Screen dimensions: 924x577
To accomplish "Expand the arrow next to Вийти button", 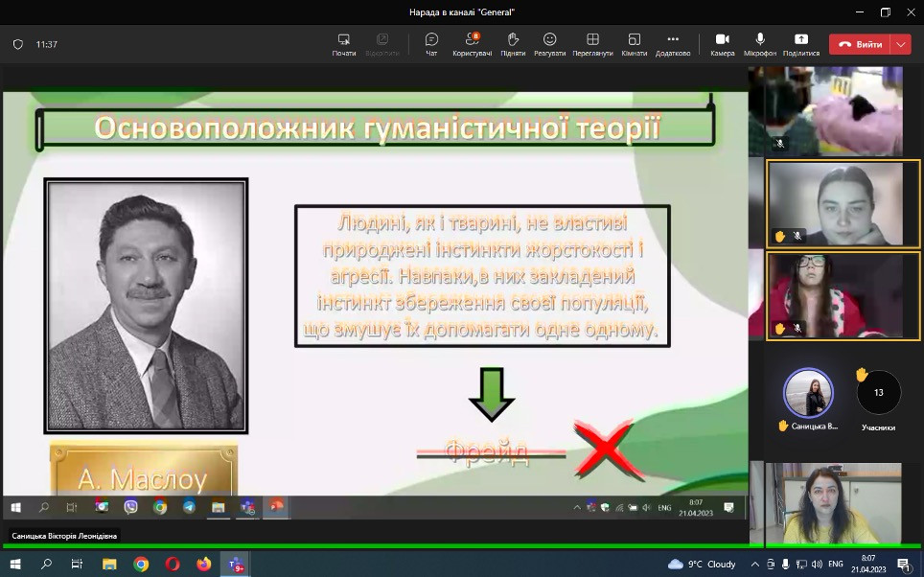I will (900, 44).
